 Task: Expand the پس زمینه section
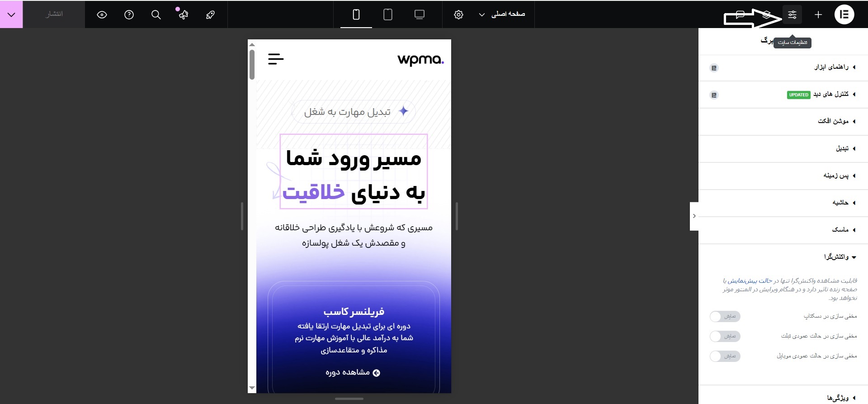[x=783, y=176]
